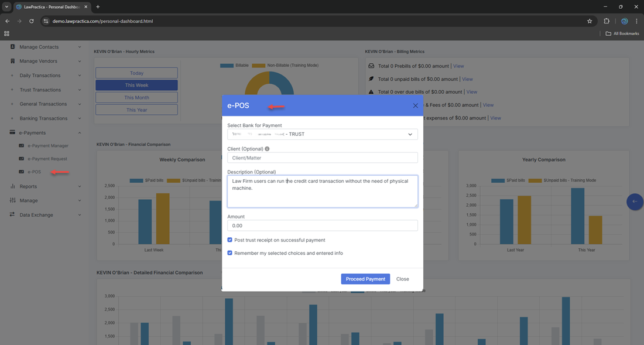644x345 pixels.
Task: Close the e-POS dialog with X icon
Action: (415, 106)
